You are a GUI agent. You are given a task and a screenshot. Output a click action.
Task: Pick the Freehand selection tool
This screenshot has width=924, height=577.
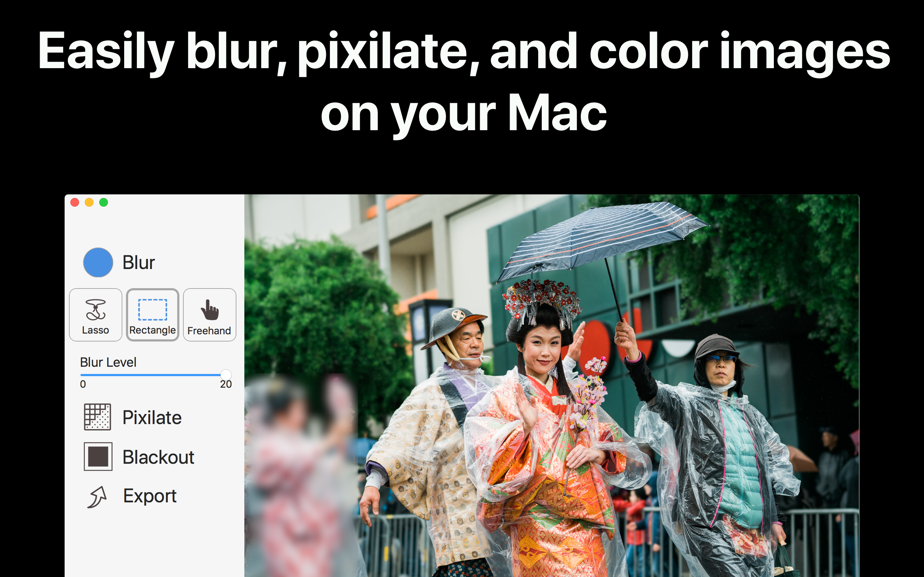coord(209,315)
